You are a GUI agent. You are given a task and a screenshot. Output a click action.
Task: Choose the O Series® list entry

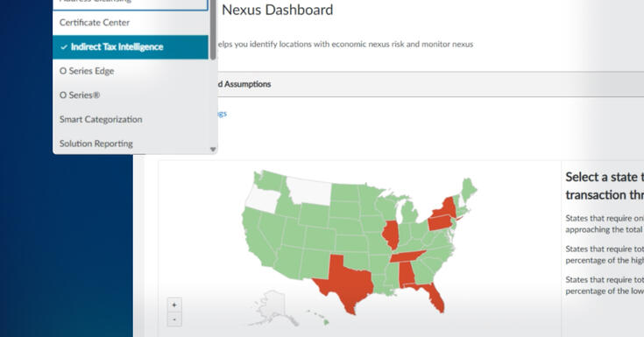tap(131, 95)
